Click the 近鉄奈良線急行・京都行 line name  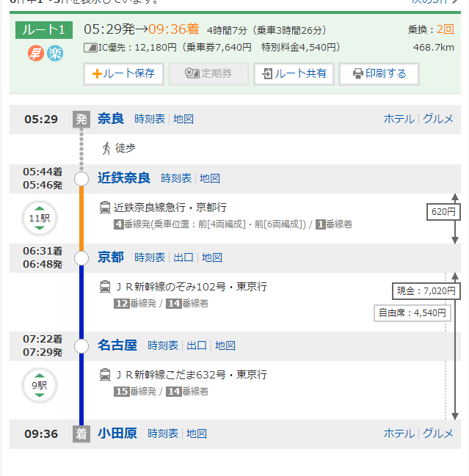point(170,208)
